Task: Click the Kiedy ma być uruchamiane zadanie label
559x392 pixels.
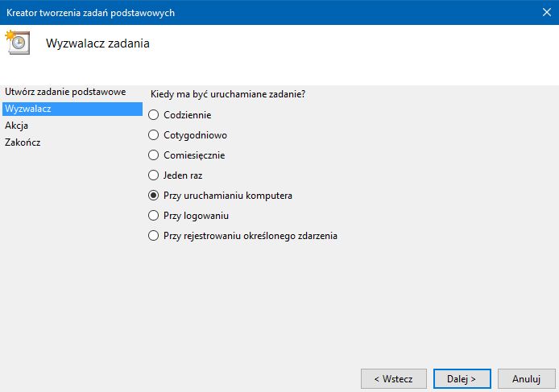Action: [228, 94]
